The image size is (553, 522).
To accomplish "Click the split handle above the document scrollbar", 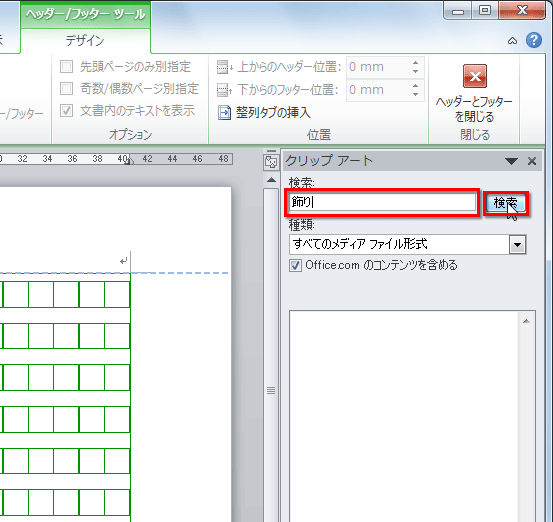I will 271,151.
